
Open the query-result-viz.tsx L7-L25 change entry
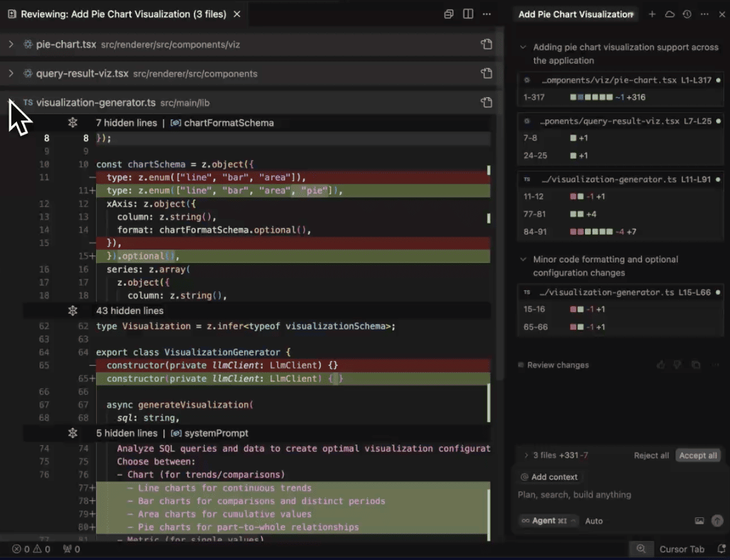(x=621, y=121)
